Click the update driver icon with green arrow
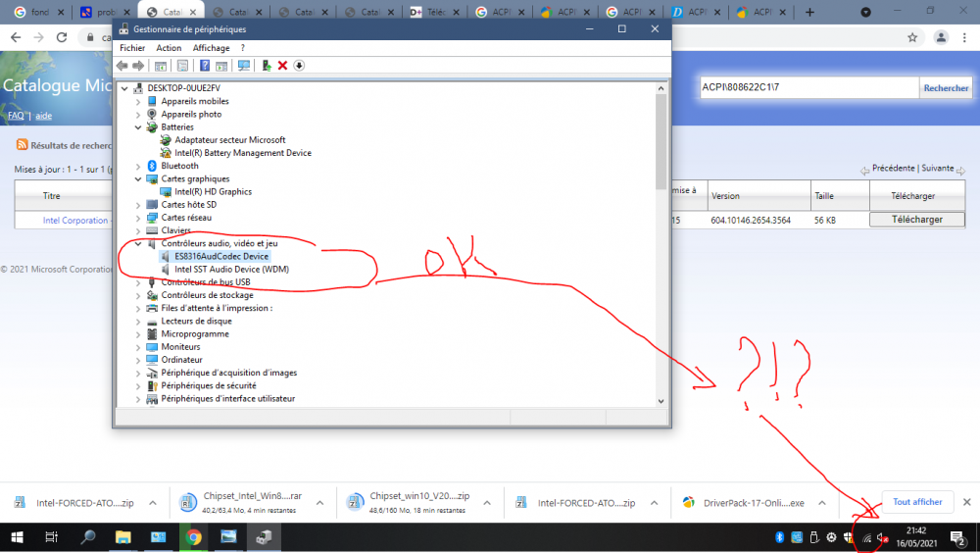Screen dimensions: 980x553 tap(267, 66)
